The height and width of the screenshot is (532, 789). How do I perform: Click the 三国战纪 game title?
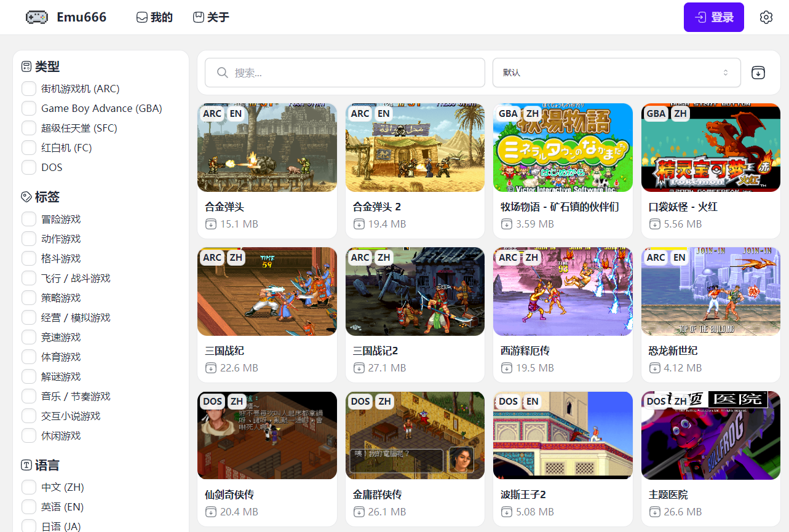(x=224, y=351)
